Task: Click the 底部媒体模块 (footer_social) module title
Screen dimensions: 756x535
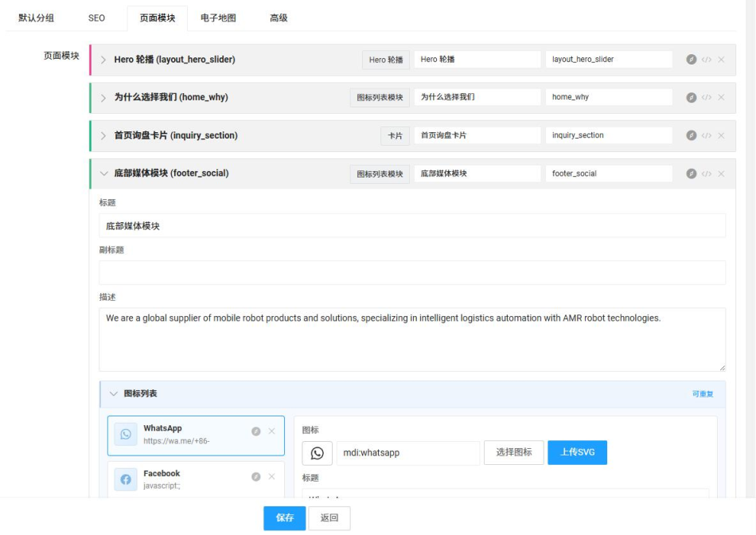Action: (171, 174)
